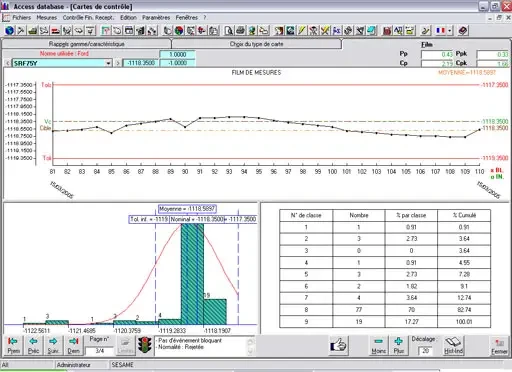
Task: Click the thumbs-up validation icon
Action: pyautogui.click(x=338, y=345)
